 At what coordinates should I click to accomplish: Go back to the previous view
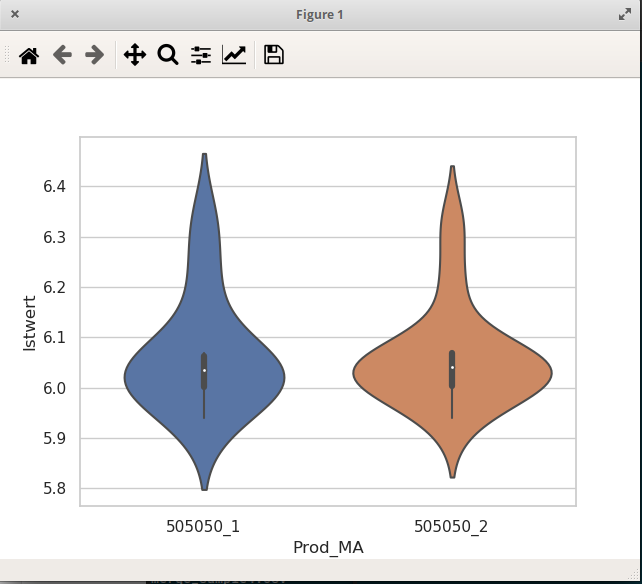[x=62, y=55]
